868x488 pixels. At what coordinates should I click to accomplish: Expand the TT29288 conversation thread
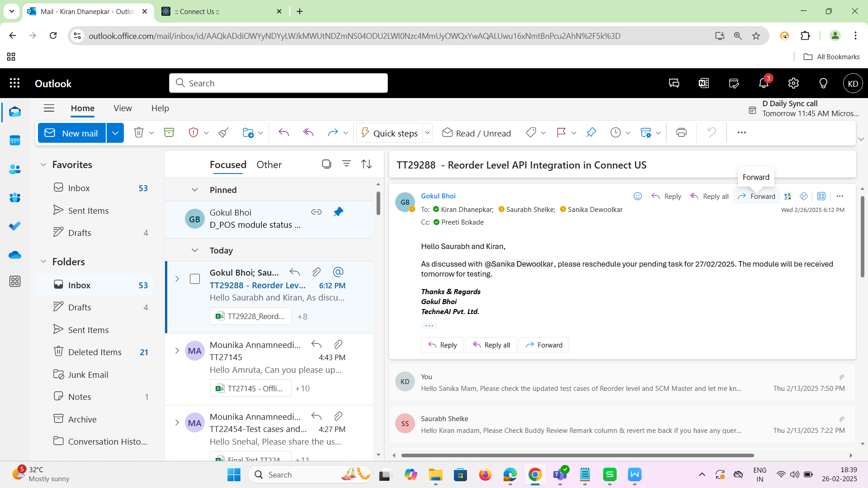177,279
